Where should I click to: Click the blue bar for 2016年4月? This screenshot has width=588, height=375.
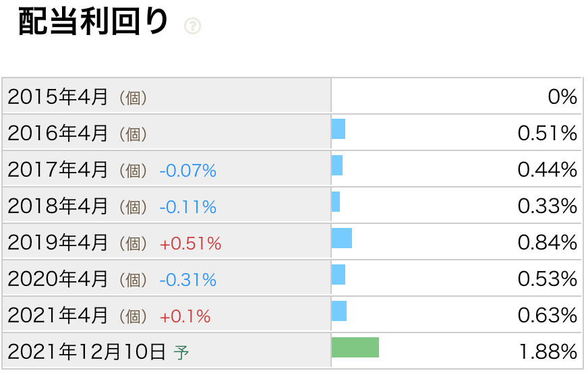[339, 129]
